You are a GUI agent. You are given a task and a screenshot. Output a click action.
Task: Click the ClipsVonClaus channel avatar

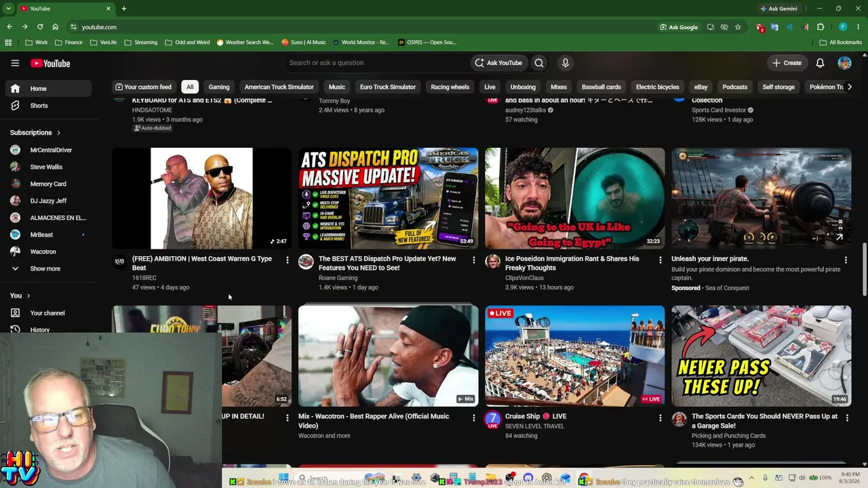coord(492,262)
